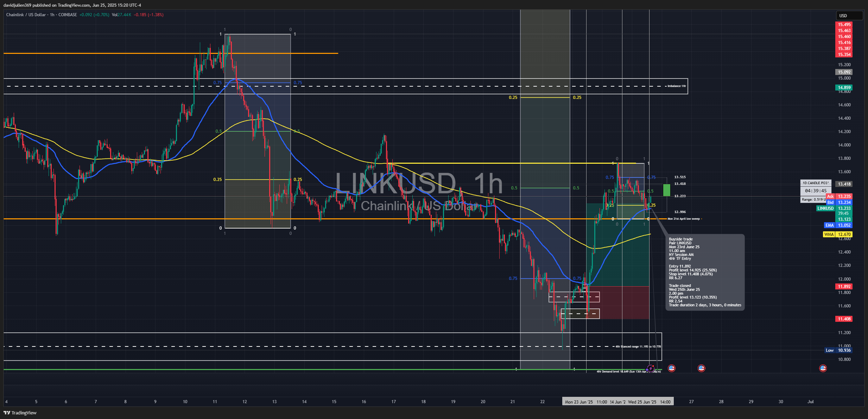Open the USD currency dropdown
This screenshot has height=419, width=868.
coord(849,15)
